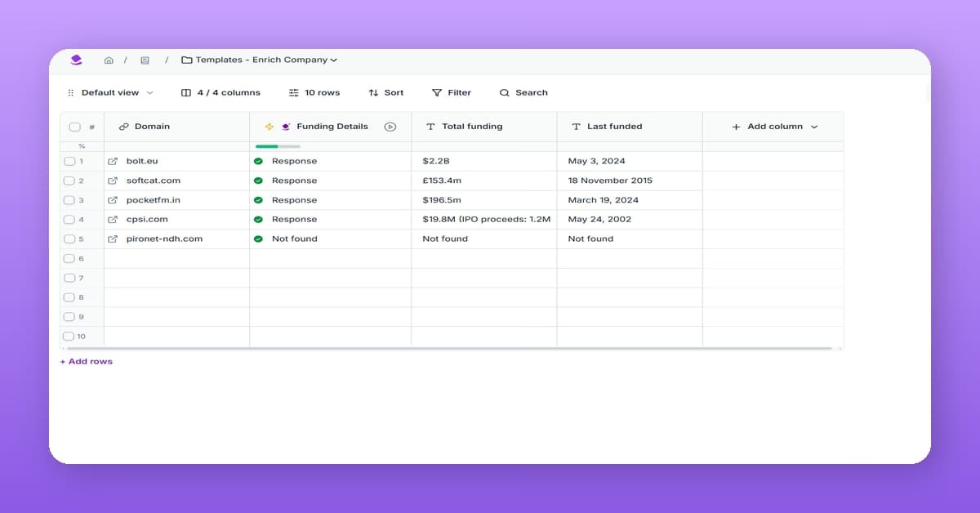Image resolution: width=980 pixels, height=513 pixels.
Task: Click the Clay logo icon
Action: (x=76, y=60)
